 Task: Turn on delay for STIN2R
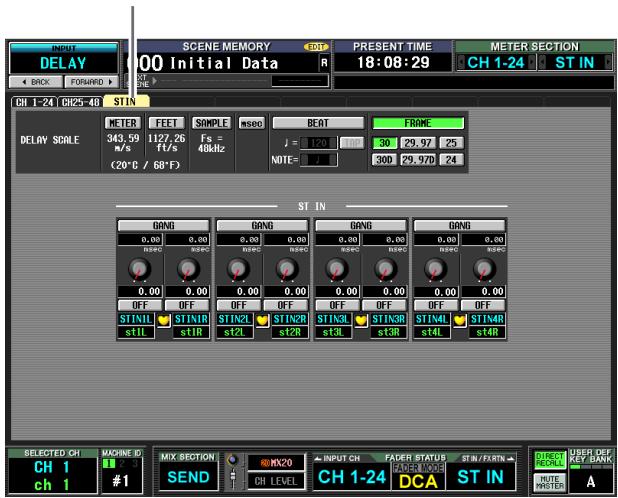tap(285, 305)
